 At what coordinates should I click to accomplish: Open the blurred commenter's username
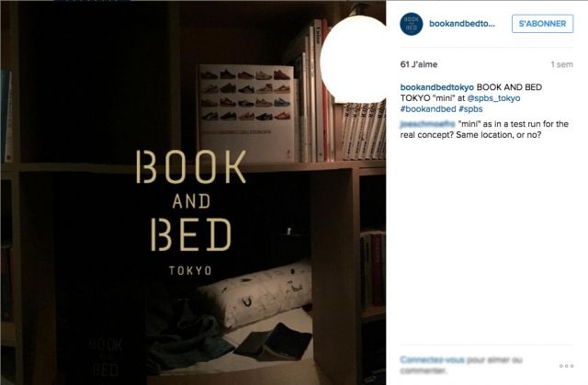(427, 124)
